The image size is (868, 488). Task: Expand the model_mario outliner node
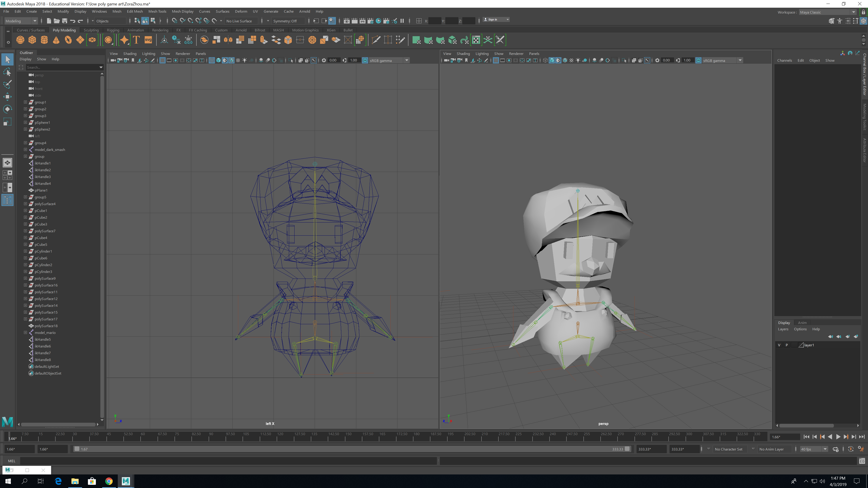(x=25, y=333)
